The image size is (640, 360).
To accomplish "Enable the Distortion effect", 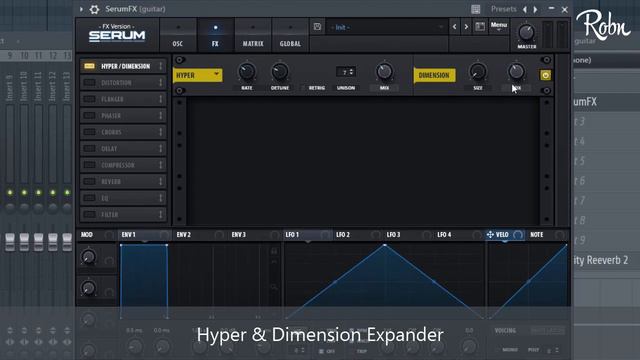I will tap(89, 83).
